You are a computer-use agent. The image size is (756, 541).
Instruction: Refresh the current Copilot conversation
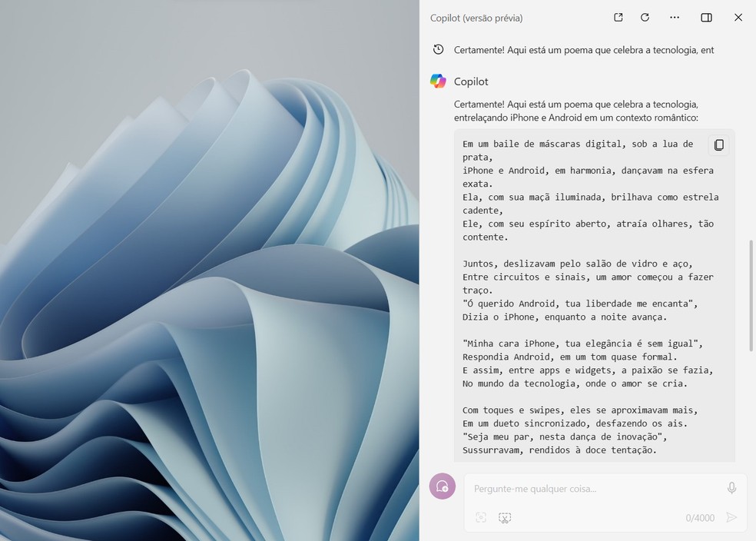coord(645,17)
